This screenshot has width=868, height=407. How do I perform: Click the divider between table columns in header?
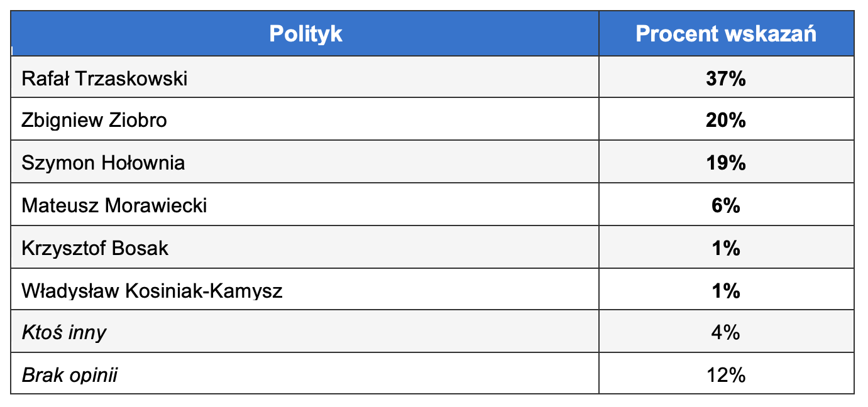[x=599, y=33]
